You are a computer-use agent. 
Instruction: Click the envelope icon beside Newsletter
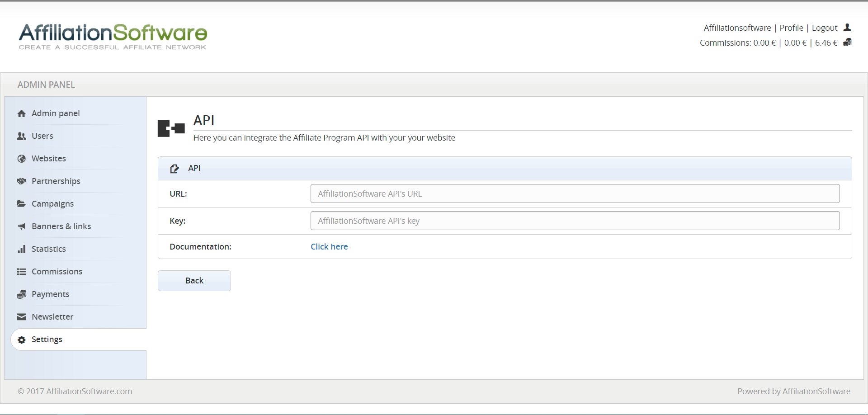coord(21,317)
